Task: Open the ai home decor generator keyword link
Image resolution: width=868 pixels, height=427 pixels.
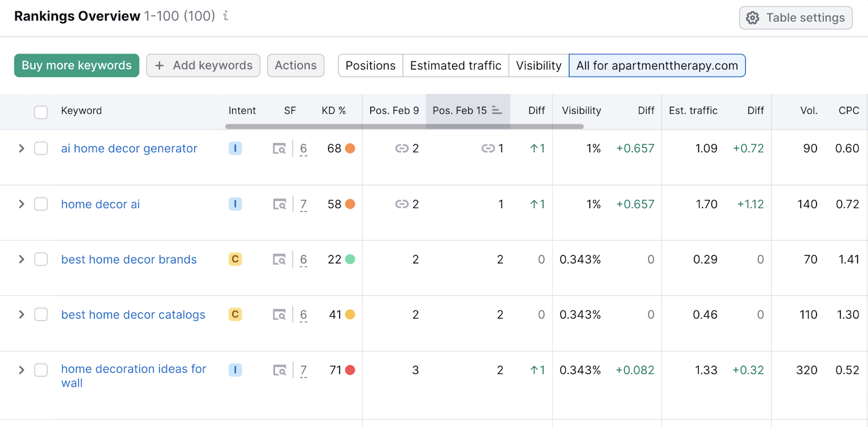Action: (129, 148)
